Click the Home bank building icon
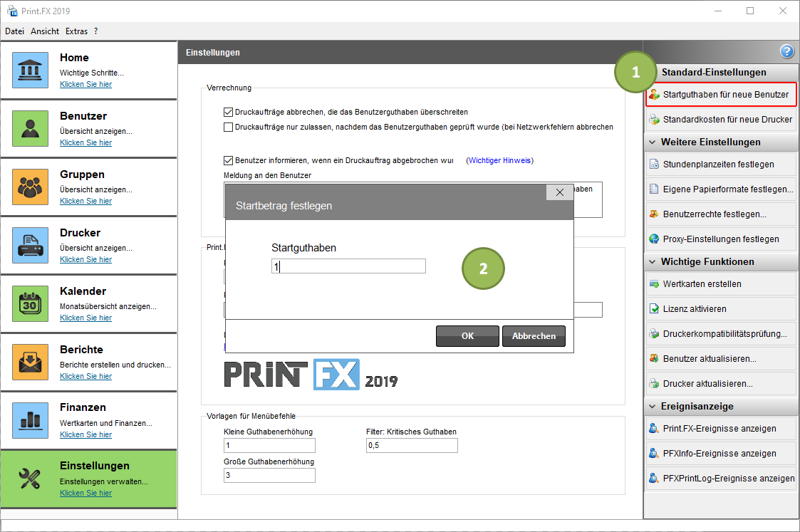The width and height of the screenshot is (800, 532). [30, 70]
